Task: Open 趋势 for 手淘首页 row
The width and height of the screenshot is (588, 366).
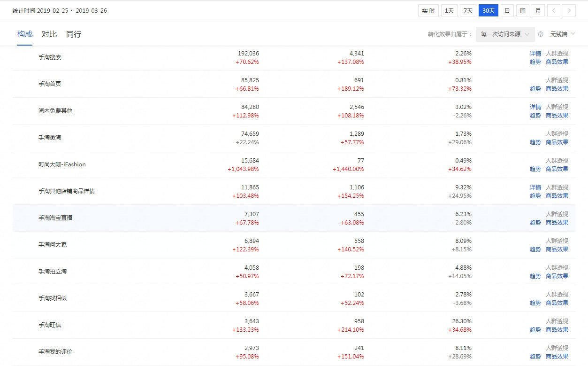Action: (535, 89)
